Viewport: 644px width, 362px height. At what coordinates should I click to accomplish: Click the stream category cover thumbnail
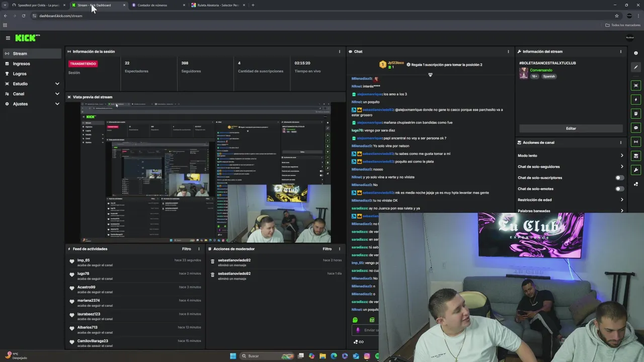524,73
